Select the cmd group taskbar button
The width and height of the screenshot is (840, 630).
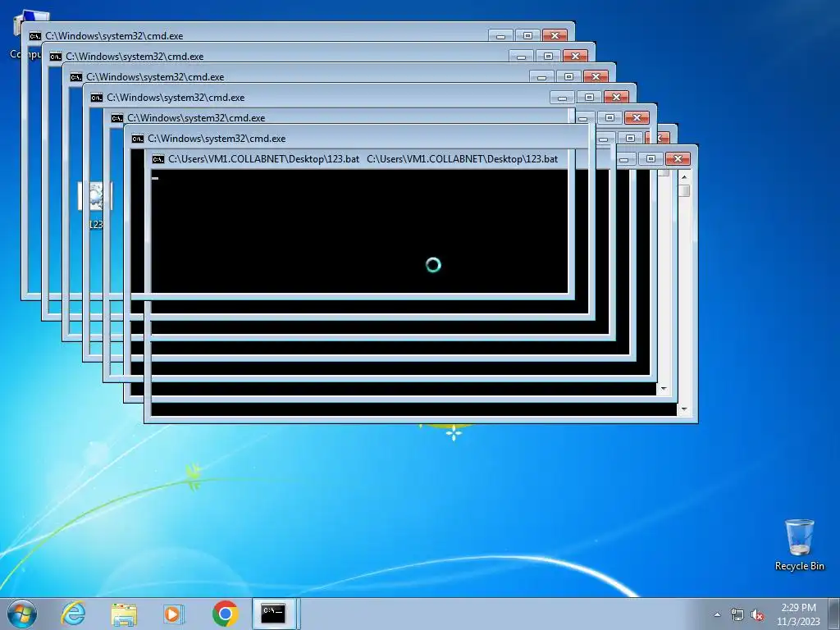(x=274, y=614)
